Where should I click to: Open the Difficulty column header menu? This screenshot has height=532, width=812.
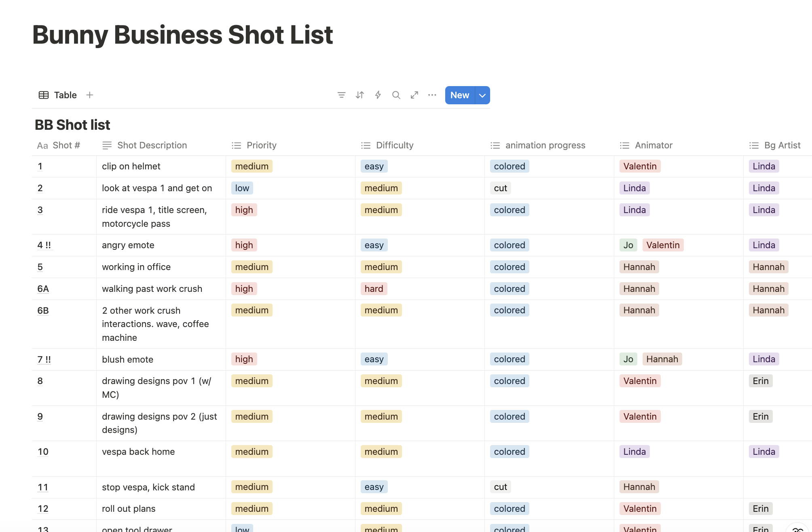pos(420,145)
